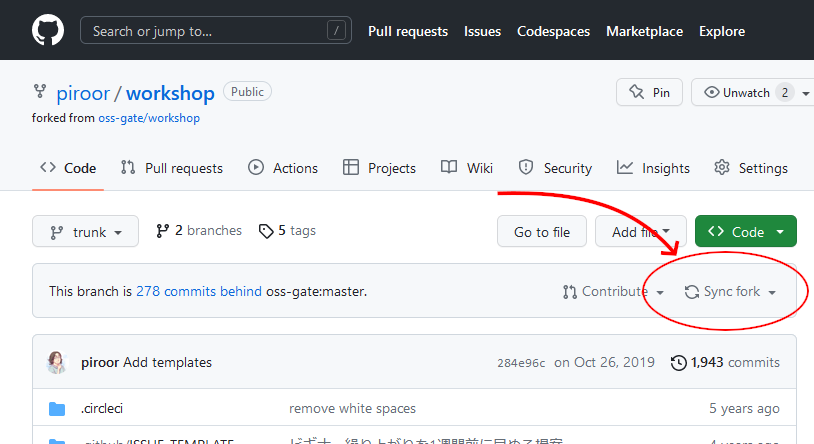The height and width of the screenshot is (444, 814).
Task: Open the workshop repository link
Action: pos(170,93)
